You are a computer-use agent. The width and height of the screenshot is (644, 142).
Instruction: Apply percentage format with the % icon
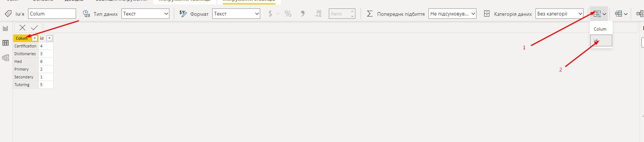(x=288, y=14)
